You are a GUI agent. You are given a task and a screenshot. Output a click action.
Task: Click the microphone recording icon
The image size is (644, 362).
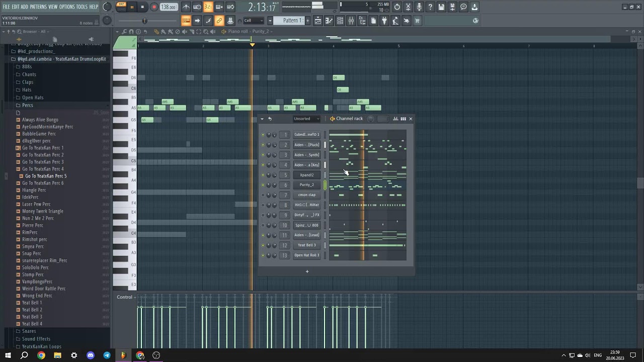419,7
